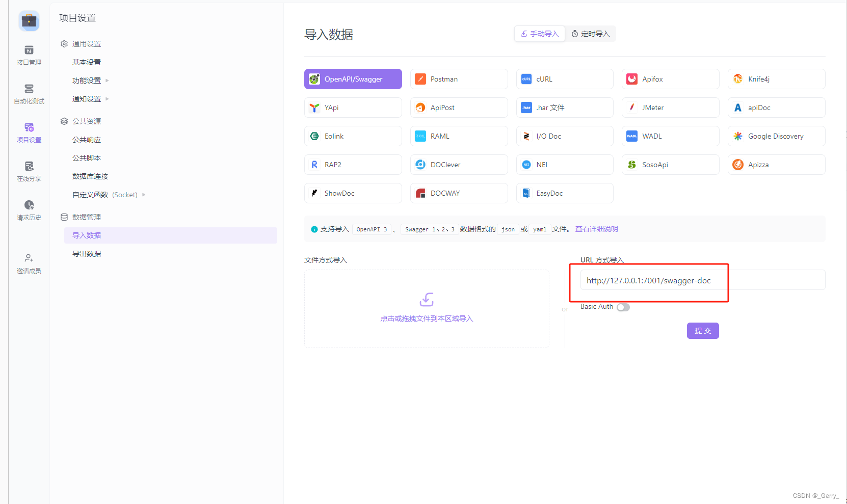Switch to 手动导入 tab
The image size is (847, 504).
[x=540, y=34]
